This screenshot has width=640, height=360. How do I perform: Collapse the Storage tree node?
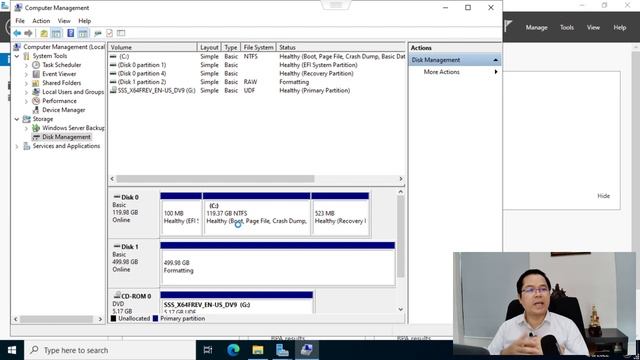coord(17,119)
